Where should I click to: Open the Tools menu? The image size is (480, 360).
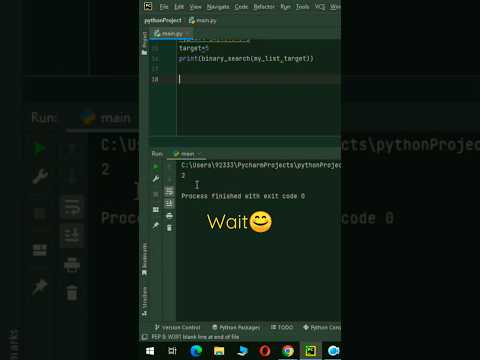point(302,7)
